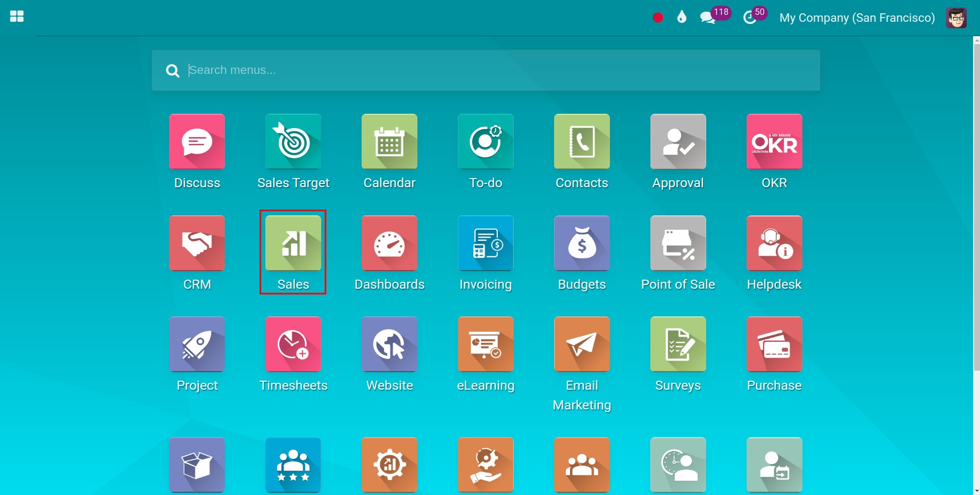Open activities clock with 50 badge
980x495 pixels.
(755, 16)
